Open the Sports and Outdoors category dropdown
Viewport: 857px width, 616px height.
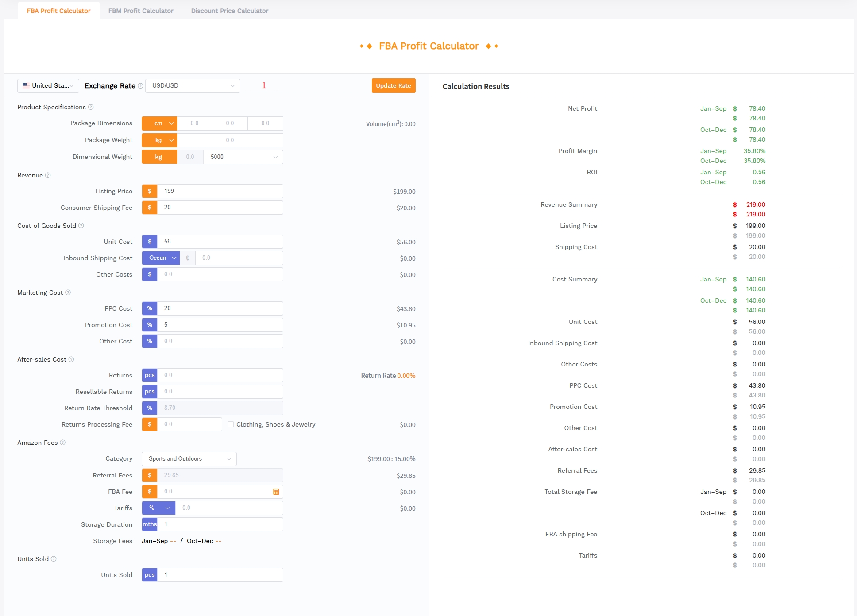click(189, 459)
